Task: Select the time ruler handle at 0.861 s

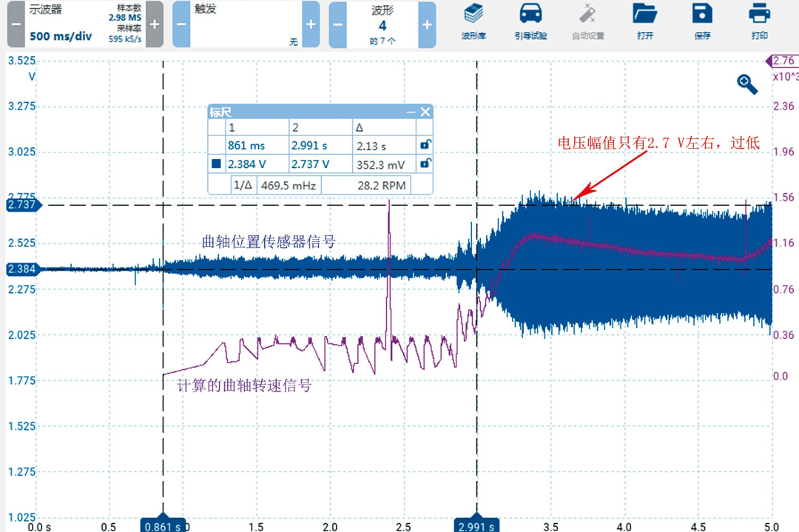Action: pos(163,523)
